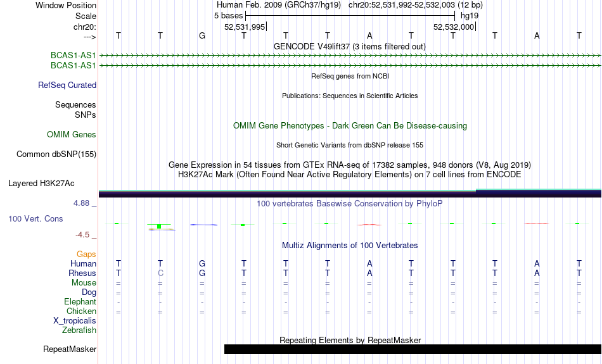Screen dimensions: 602x364
Task: Open the 100 Vert. Cons track label
Action: click(x=35, y=218)
